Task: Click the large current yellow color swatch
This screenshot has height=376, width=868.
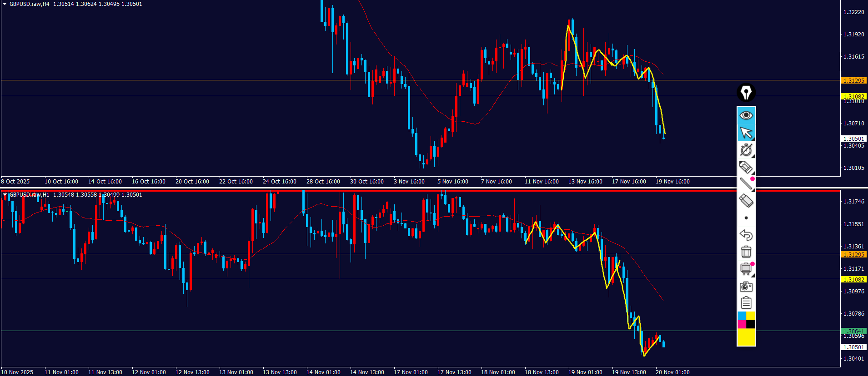Action: pos(746,337)
